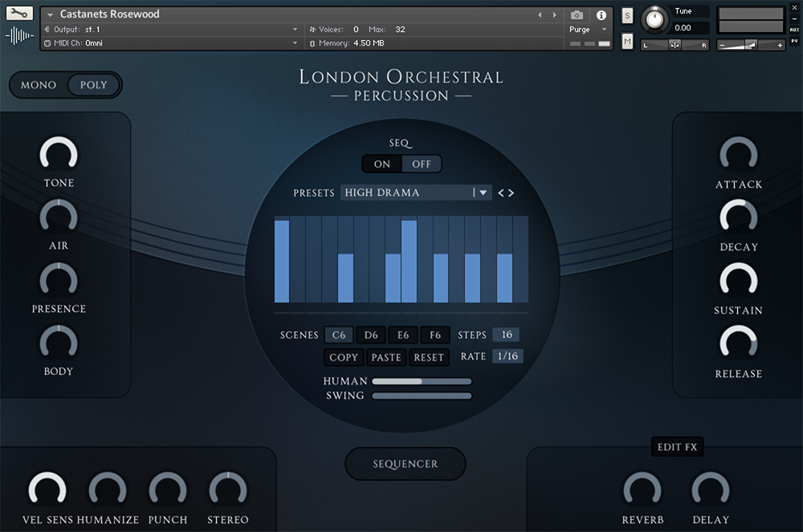Click the Release knob
Image resolution: width=803 pixels, height=532 pixels.
pyautogui.click(x=739, y=343)
